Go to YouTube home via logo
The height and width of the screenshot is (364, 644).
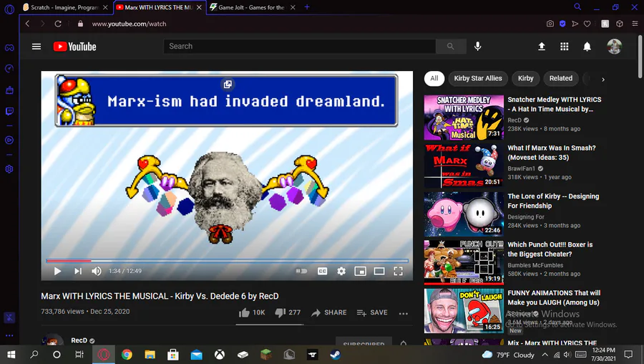point(74,47)
